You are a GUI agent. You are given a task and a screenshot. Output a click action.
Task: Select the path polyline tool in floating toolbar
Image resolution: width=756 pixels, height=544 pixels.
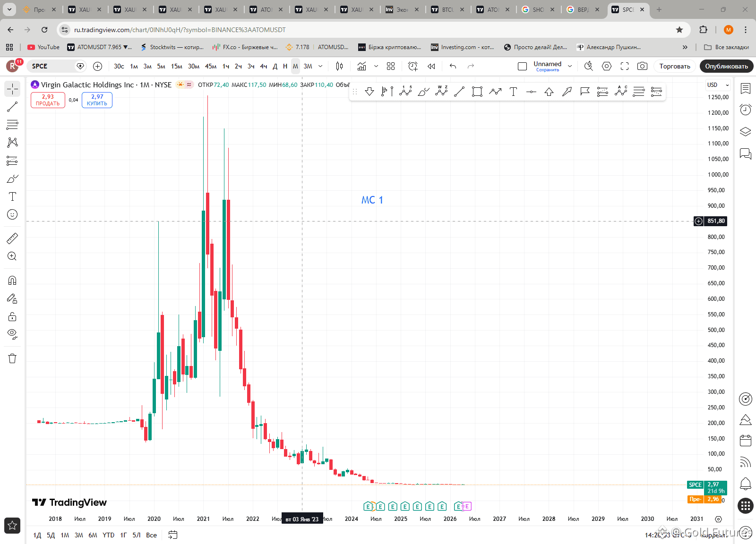495,92
